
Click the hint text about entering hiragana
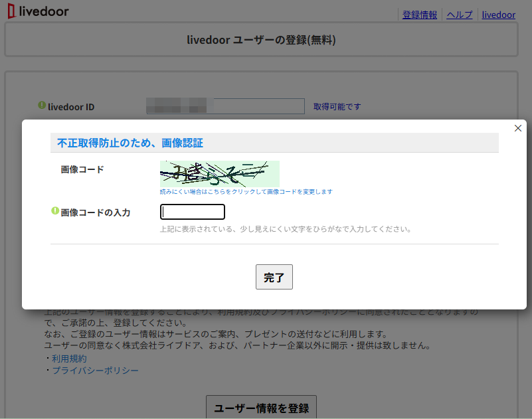(286, 229)
